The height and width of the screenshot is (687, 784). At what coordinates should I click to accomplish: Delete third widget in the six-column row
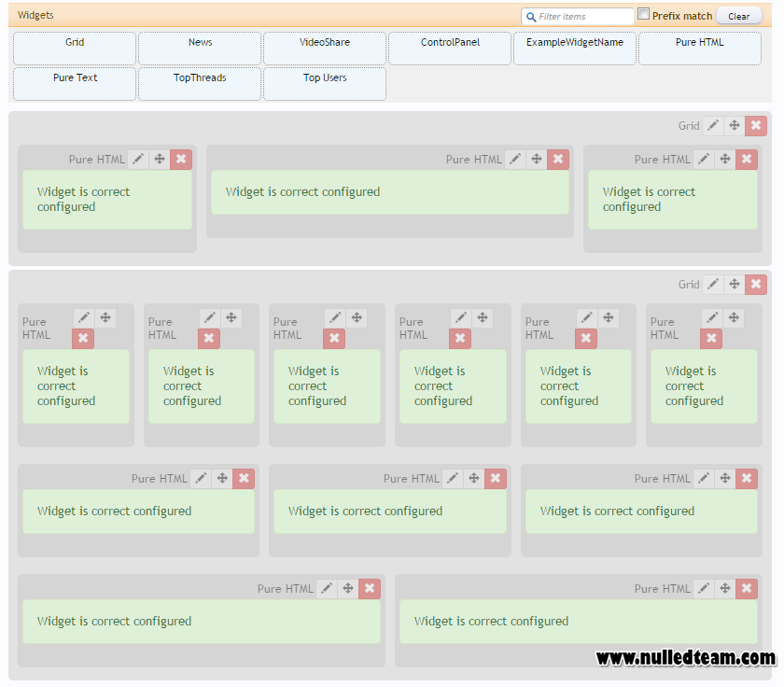pos(334,339)
